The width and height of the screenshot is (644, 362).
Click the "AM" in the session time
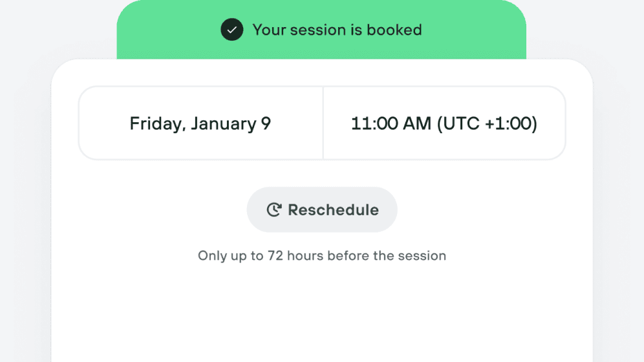click(x=418, y=123)
